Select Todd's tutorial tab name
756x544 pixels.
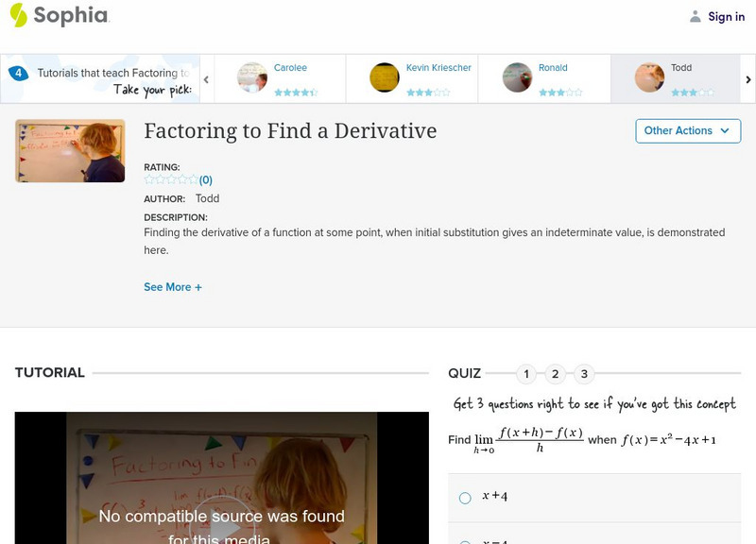[681, 68]
